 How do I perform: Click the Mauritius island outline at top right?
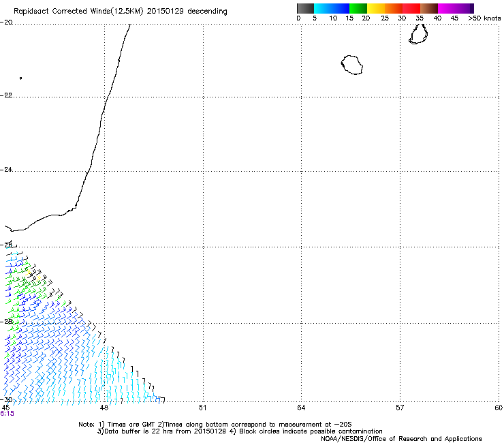pyautogui.click(x=418, y=34)
